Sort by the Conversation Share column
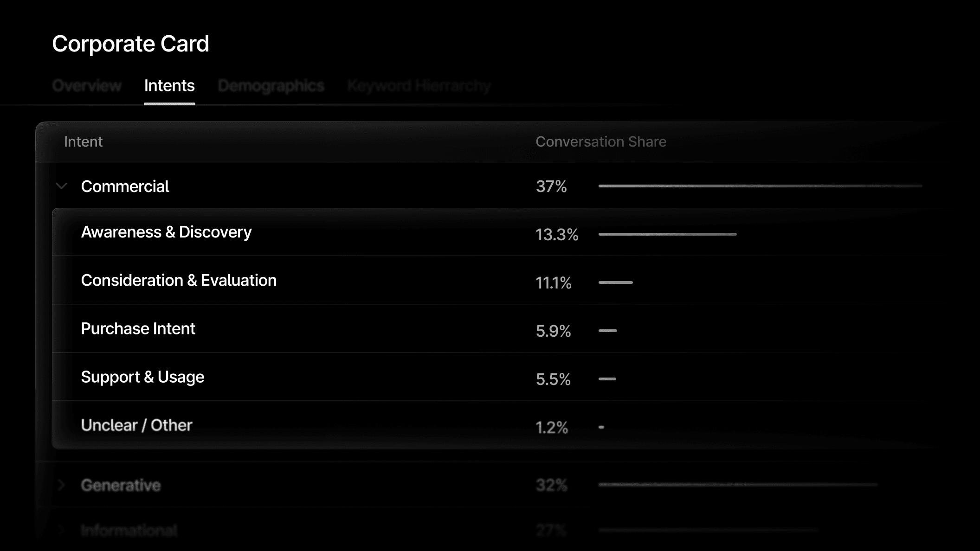Image resolution: width=980 pixels, height=551 pixels. 601,141
